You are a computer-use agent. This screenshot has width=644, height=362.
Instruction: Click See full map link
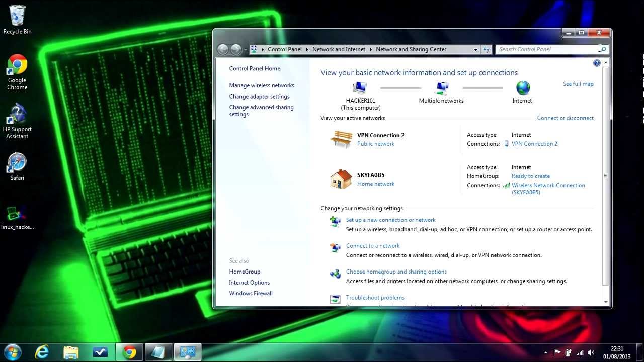pos(578,84)
